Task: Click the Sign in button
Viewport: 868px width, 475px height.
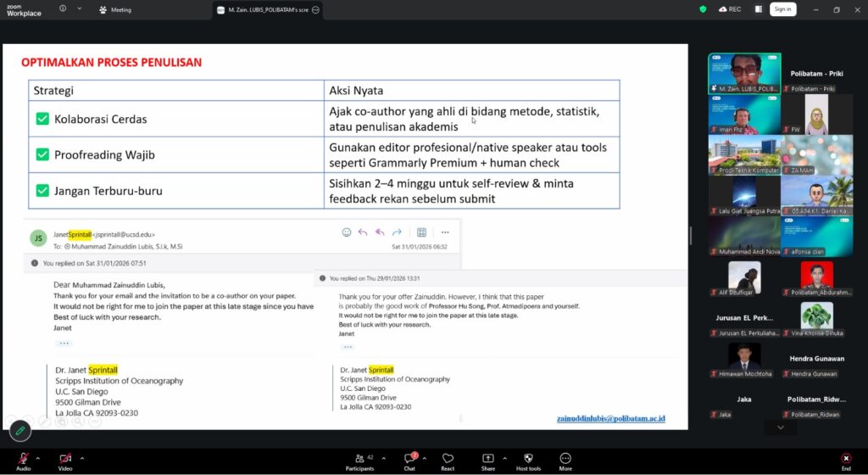Action: pos(782,9)
